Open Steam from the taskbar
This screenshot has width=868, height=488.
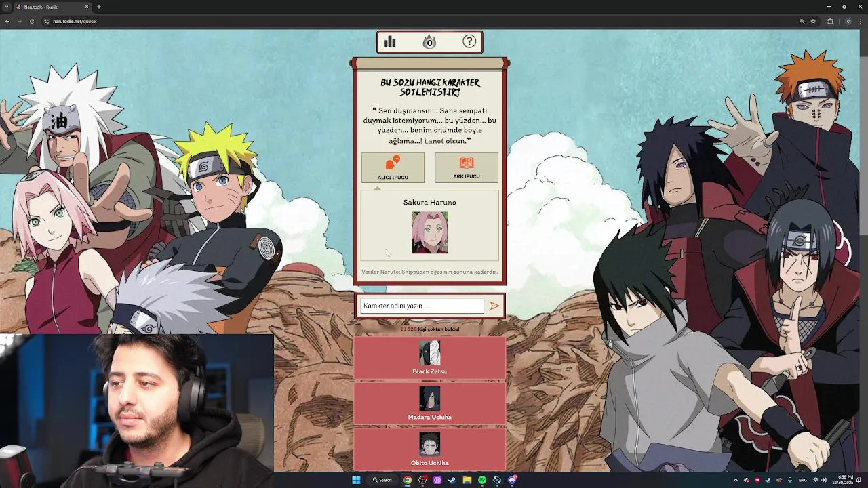[x=452, y=480]
